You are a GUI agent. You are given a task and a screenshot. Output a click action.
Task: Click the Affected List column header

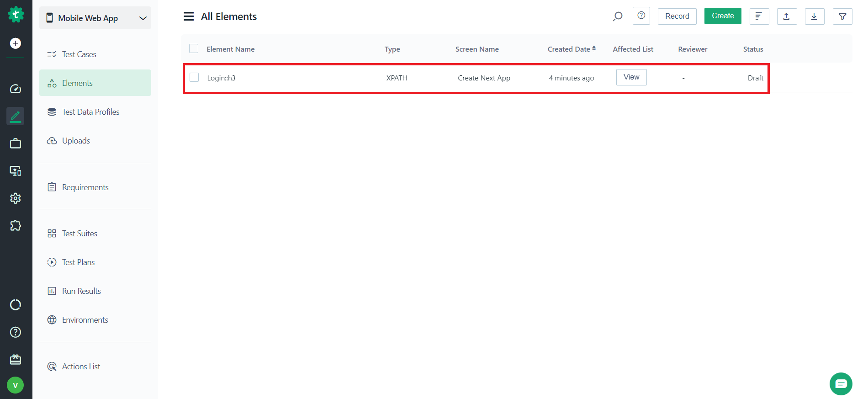click(x=633, y=49)
